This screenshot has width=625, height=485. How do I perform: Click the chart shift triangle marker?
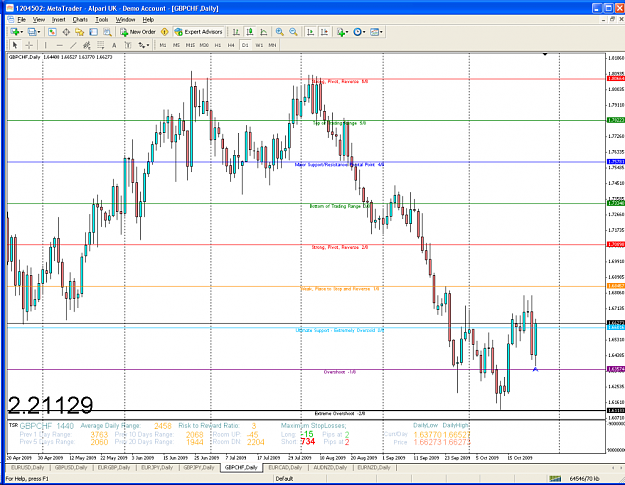click(545, 54)
